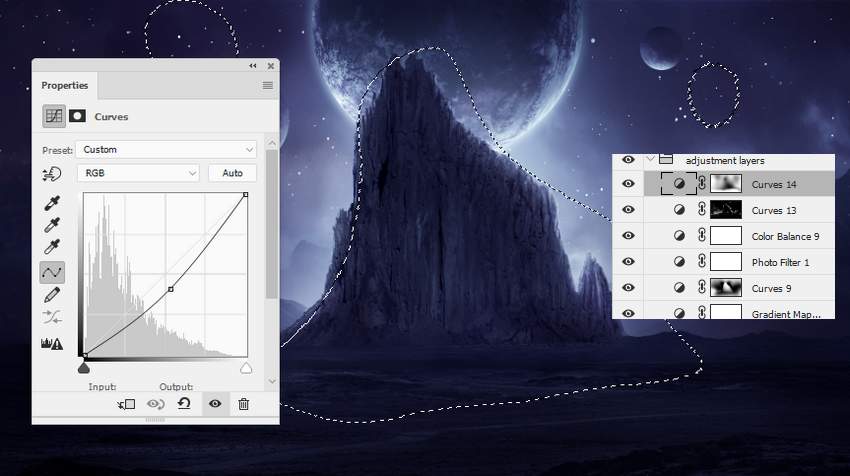Hide the Photo Filter 1 layer
The image size is (850, 476).
click(628, 262)
